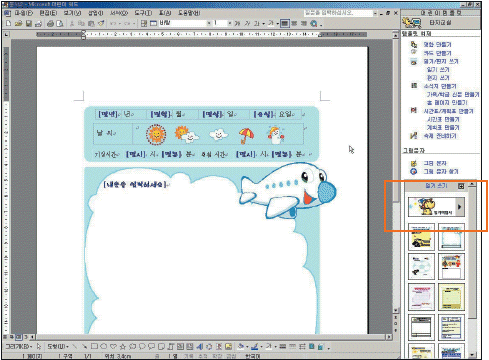This screenshot has height=360, width=489.
Task: Choose the yellow stationery template thumbnail
Action: [x=451, y=297]
